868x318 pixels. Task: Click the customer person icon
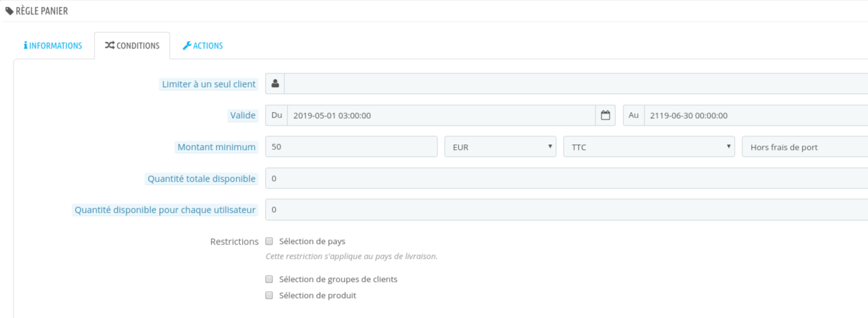275,83
